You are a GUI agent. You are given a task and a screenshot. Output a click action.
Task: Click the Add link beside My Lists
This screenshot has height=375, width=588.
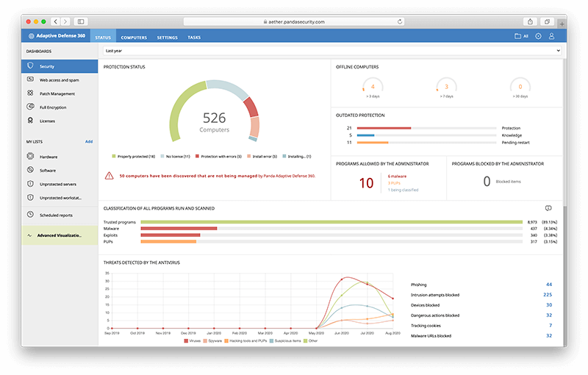pos(89,141)
